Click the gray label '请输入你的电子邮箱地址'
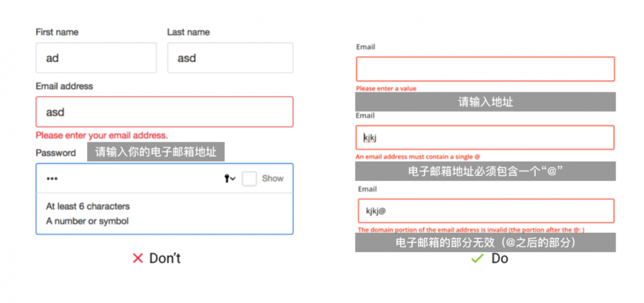Viewport: 644px width, 303px height. [156, 151]
